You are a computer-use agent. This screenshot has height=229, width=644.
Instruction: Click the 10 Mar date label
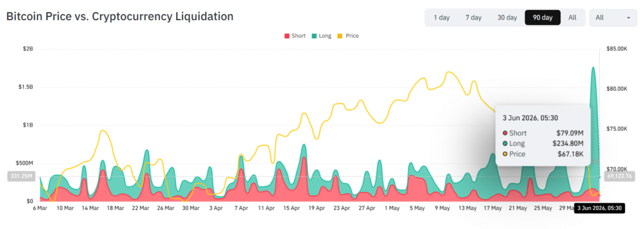[65, 208]
